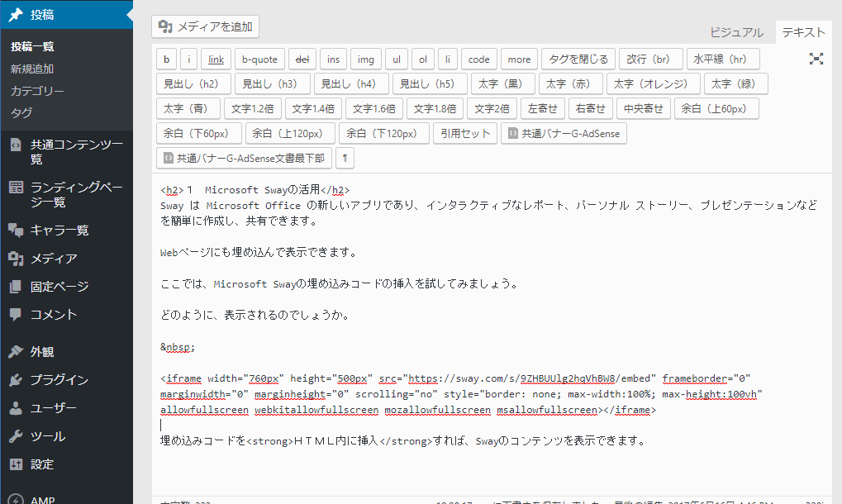Click the ランディングページ一覧 sidebar icon
Image resolution: width=842 pixels, height=504 pixels.
[16, 188]
